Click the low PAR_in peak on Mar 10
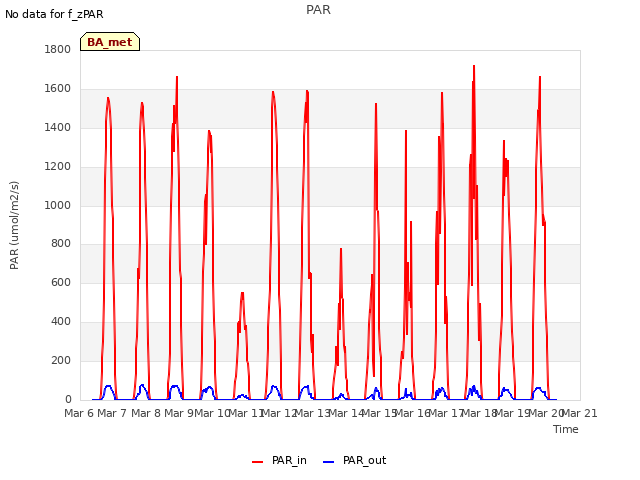The height and width of the screenshot is (480, 640). 242,293
